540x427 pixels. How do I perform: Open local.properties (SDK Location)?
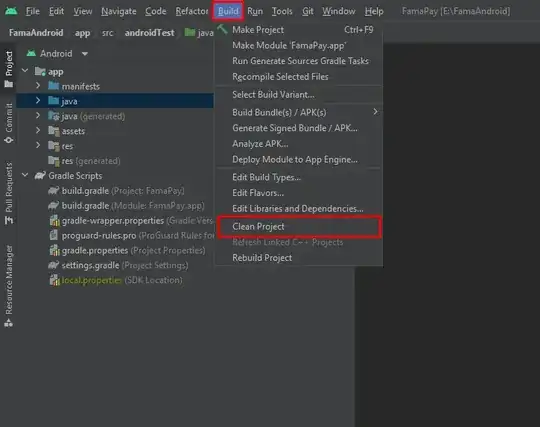pyautogui.click(x=115, y=280)
